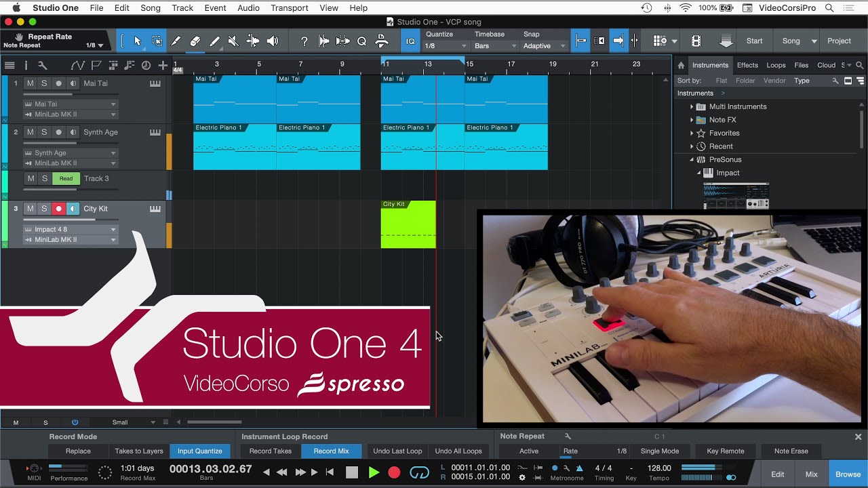Screen dimensions: 868x488
Task: Enable Input Quantize record mode
Action: pyautogui.click(x=199, y=451)
